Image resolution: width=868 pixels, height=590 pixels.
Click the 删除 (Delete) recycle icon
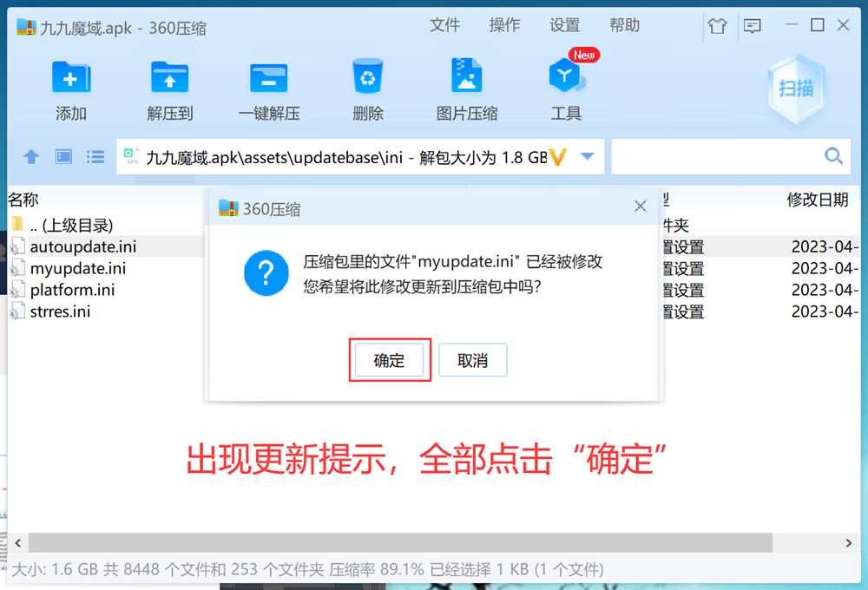pyautogui.click(x=368, y=78)
